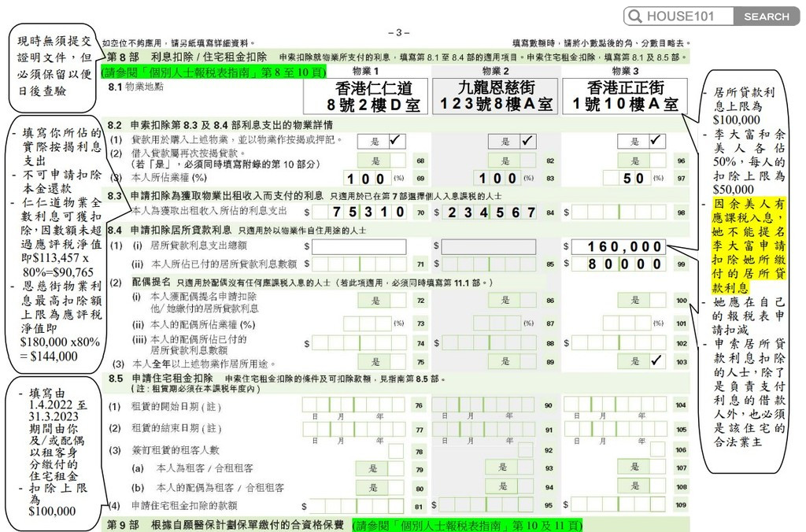Click home loan total field showing 160,000
806x532 pixels.
pos(619,247)
